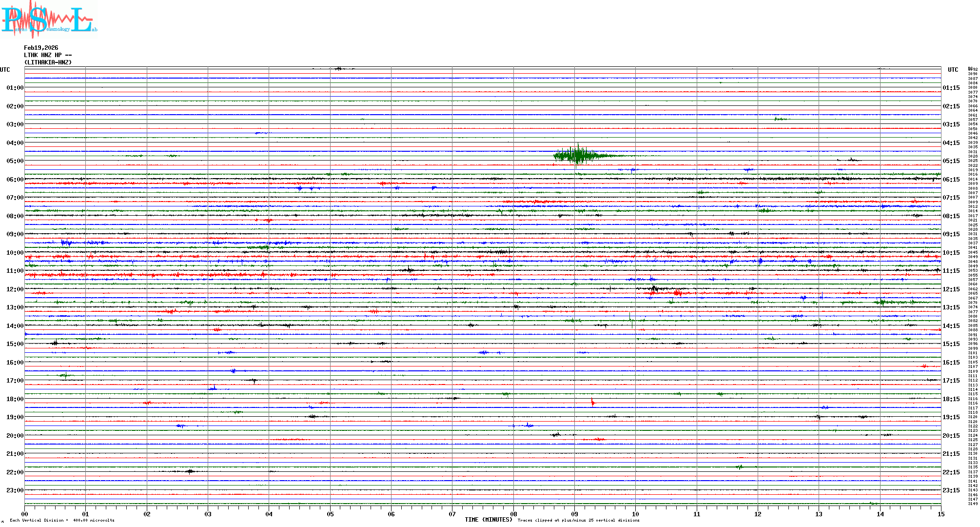The width and height of the screenshot is (980, 527).
Task: Click the 04:15 time label on right
Action: coord(951,143)
